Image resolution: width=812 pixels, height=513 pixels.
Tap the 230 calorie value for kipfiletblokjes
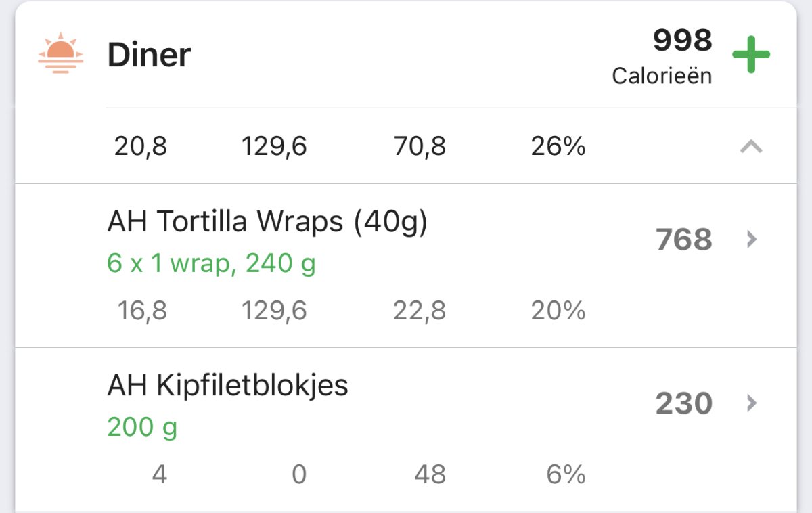coord(683,404)
